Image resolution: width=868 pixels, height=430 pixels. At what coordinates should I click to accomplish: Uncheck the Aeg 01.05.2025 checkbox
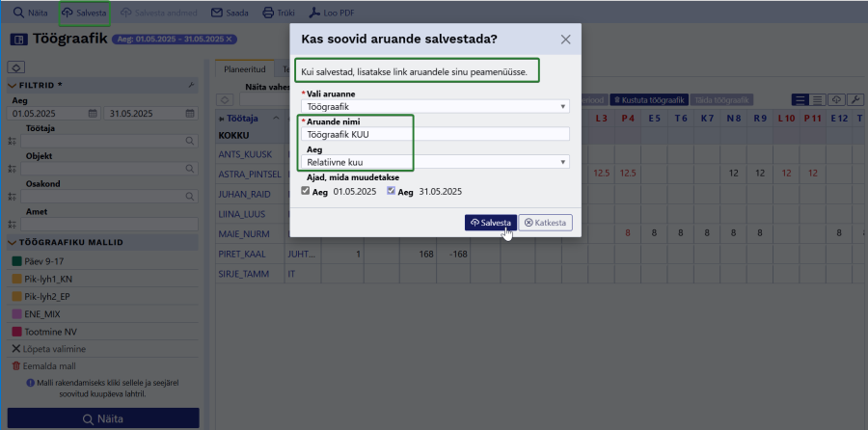307,191
